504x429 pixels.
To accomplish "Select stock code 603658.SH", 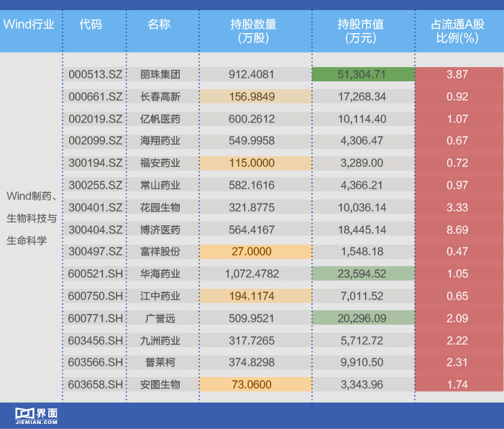I will 96,384.
